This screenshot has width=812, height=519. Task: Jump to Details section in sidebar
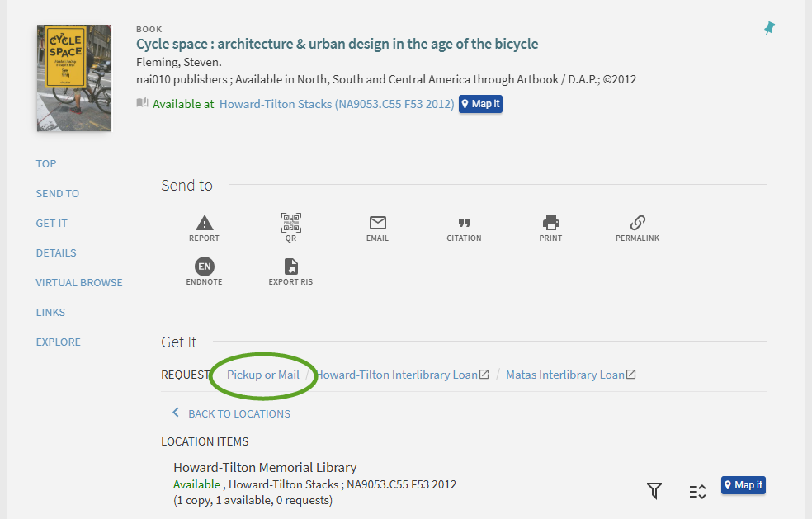(x=56, y=252)
